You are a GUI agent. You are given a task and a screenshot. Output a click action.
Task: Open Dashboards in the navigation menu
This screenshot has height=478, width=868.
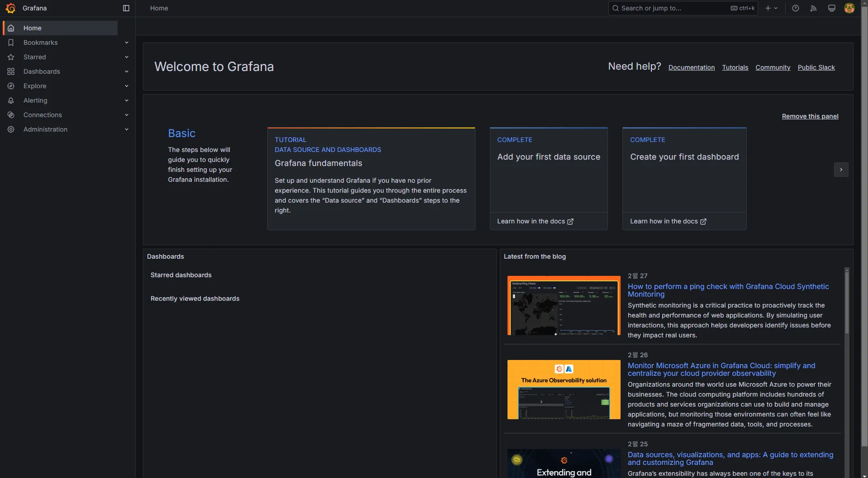pyautogui.click(x=42, y=71)
